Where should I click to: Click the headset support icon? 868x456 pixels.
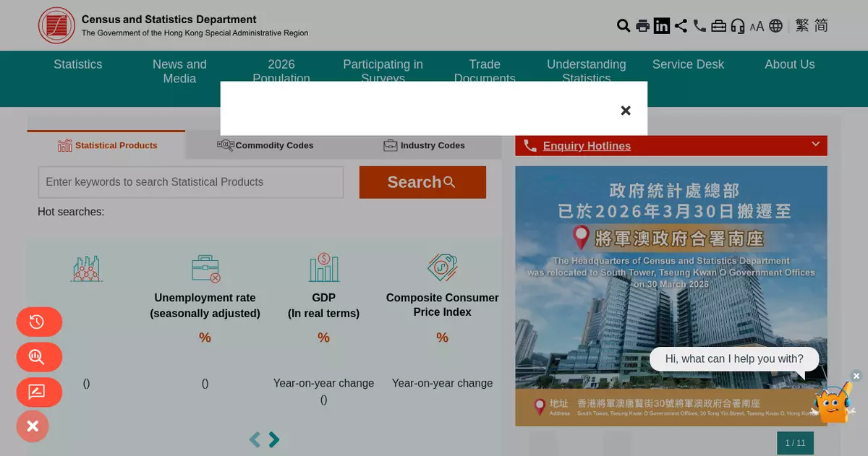[738, 26]
